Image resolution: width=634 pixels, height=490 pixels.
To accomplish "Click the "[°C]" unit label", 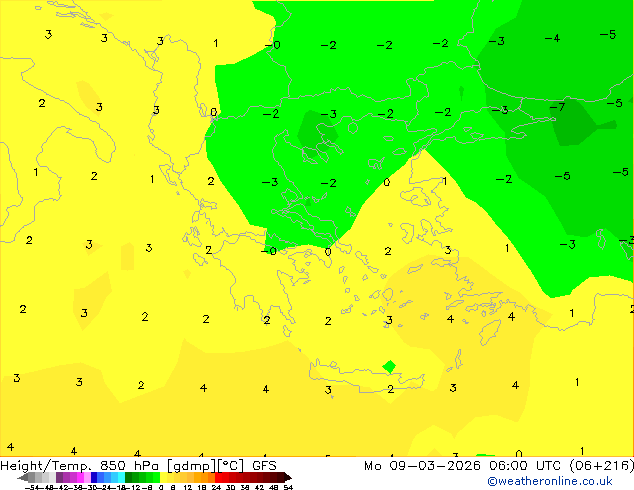I will [231, 466].
